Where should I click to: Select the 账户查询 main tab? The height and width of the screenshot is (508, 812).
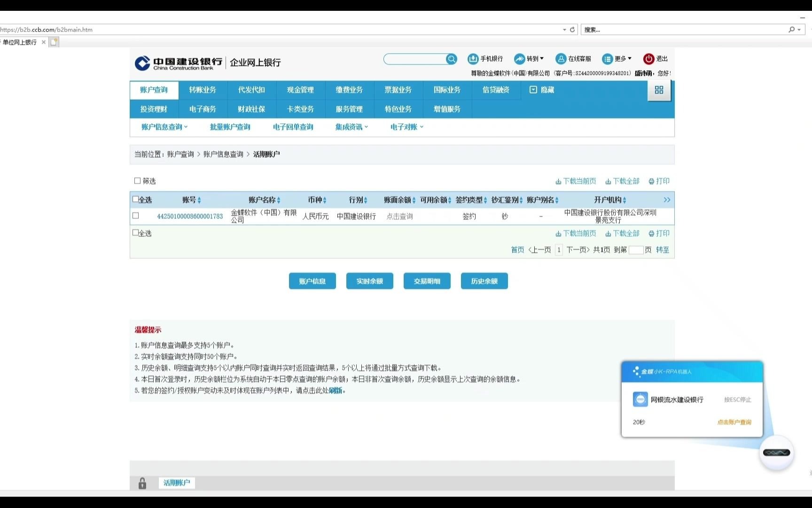[x=154, y=90]
